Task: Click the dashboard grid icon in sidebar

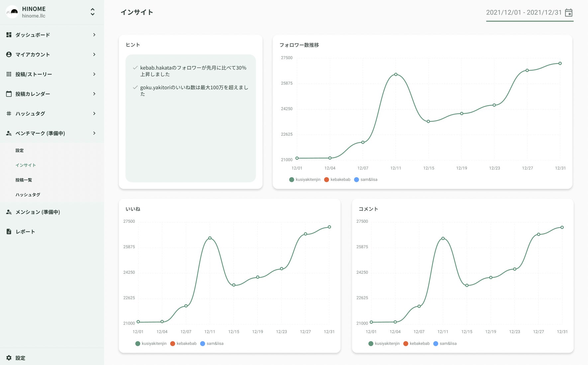Action: click(9, 35)
